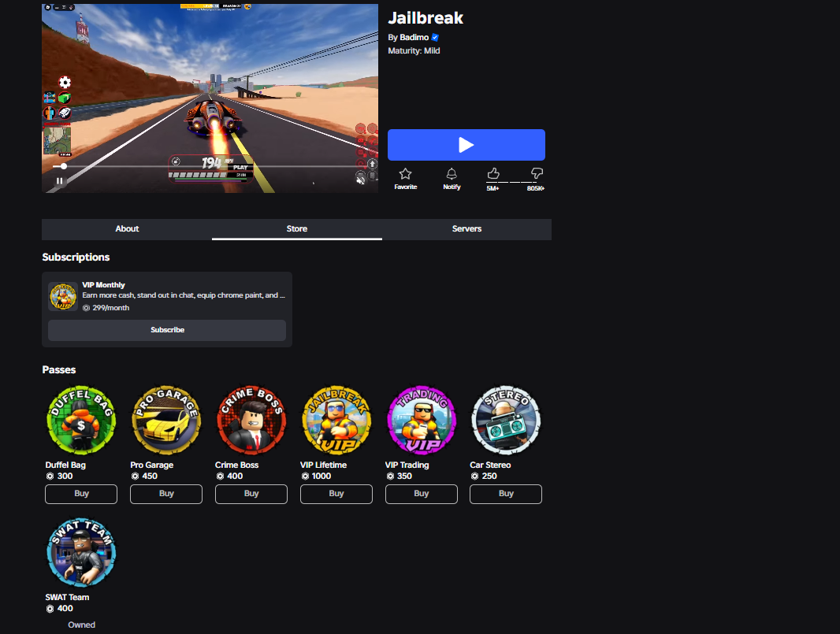Click the thumbs up like icon
The width and height of the screenshot is (840, 634).
[493, 173]
